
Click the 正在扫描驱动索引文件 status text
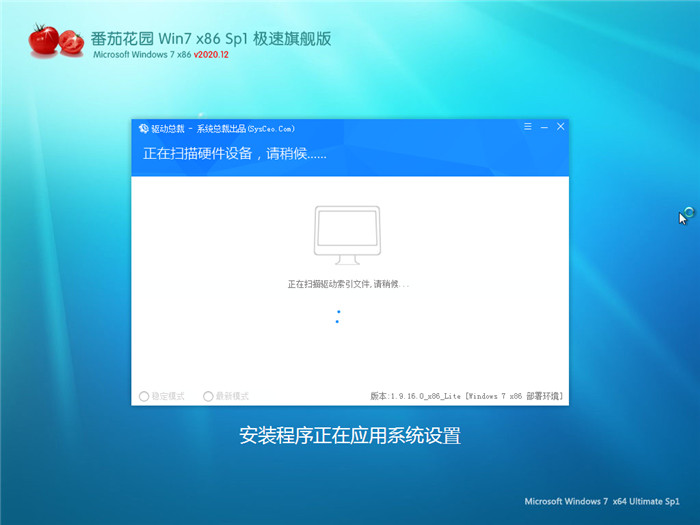tap(348, 284)
